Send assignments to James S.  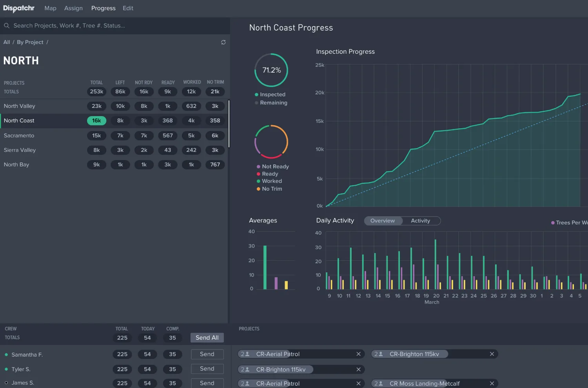207,383
